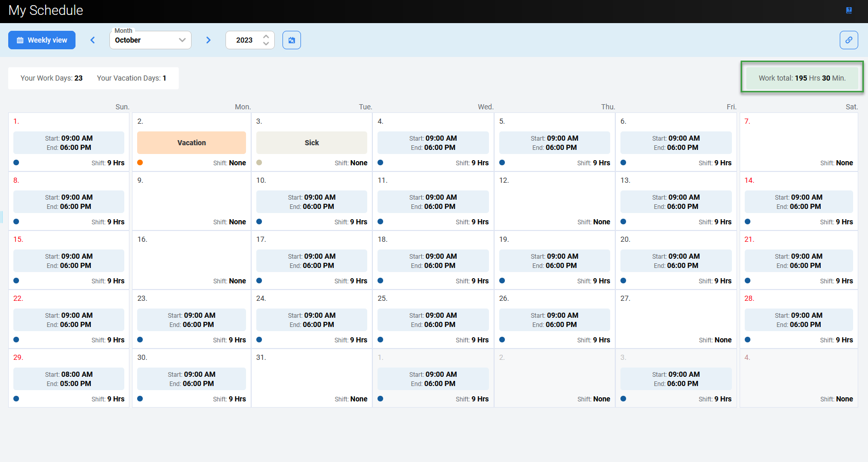Viewport: 868px width, 462px height.
Task: Increase the year with the up arrow
Action: 266,36
